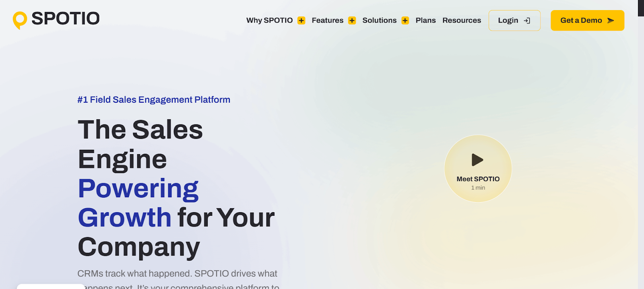
Task: Click the page vertical scrollbar thumb
Action: pyautogui.click(x=641, y=8)
